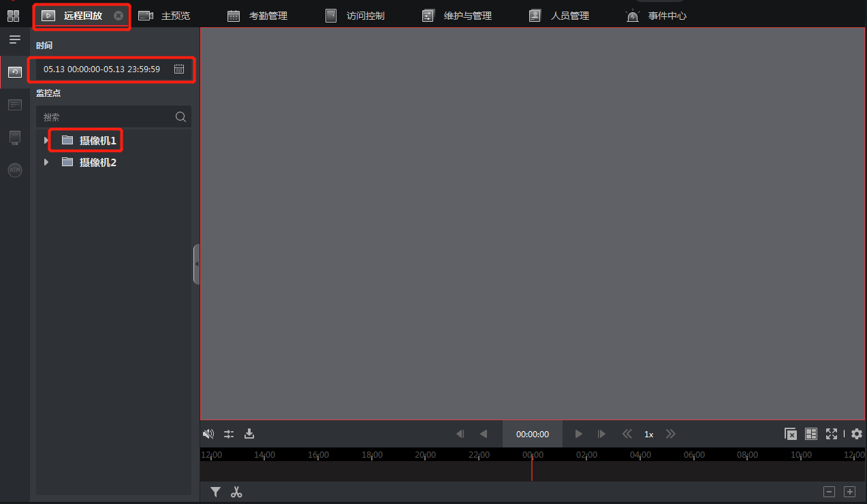
Task: Click the reverse play button
Action: [484, 434]
